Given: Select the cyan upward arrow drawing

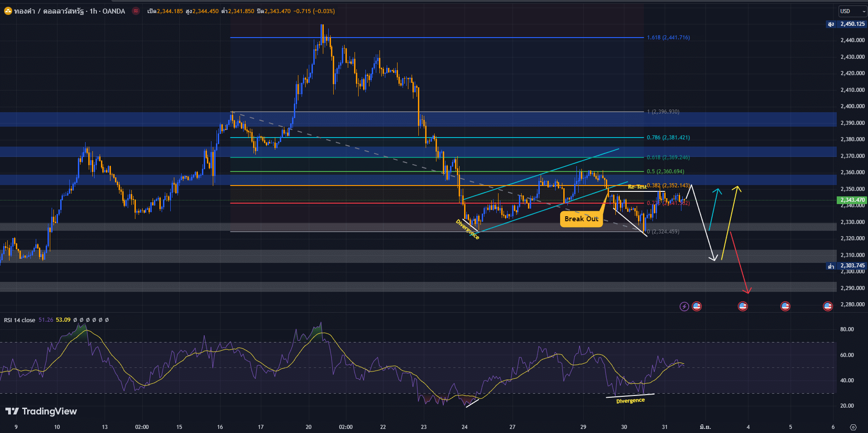Looking at the screenshot, I should pos(715,209).
